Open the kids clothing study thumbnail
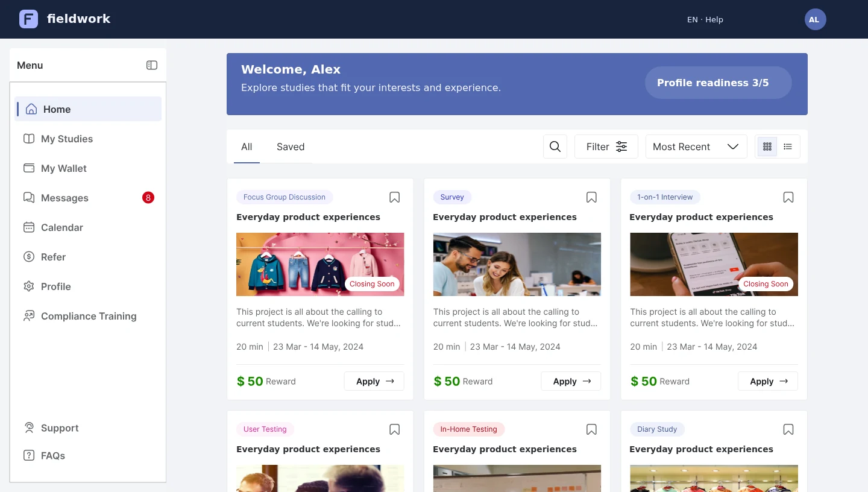 click(x=320, y=264)
